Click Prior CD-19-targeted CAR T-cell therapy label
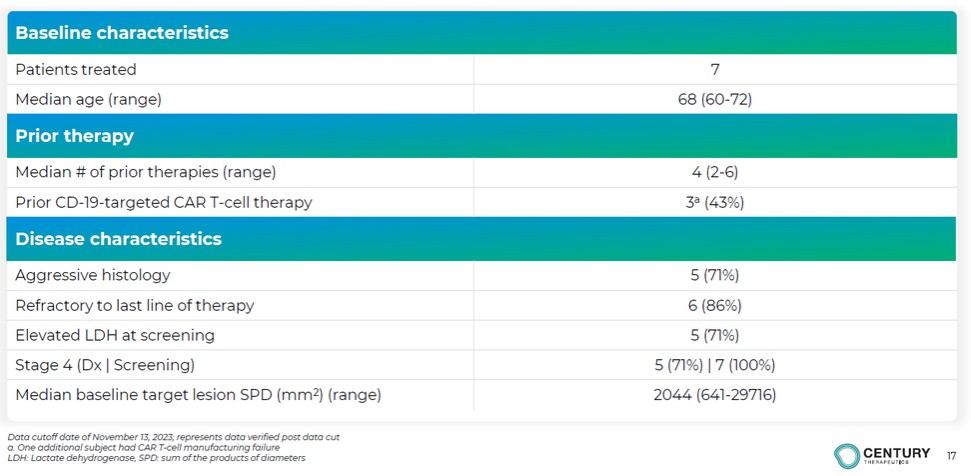This screenshot has width=971, height=476. (x=164, y=202)
